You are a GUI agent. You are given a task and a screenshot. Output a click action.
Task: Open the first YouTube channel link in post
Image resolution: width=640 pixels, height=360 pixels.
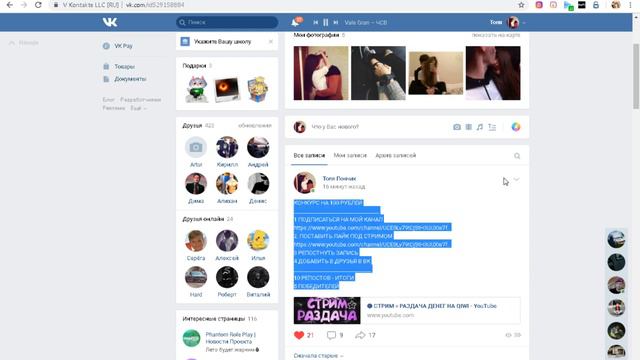(x=371, y=227)
